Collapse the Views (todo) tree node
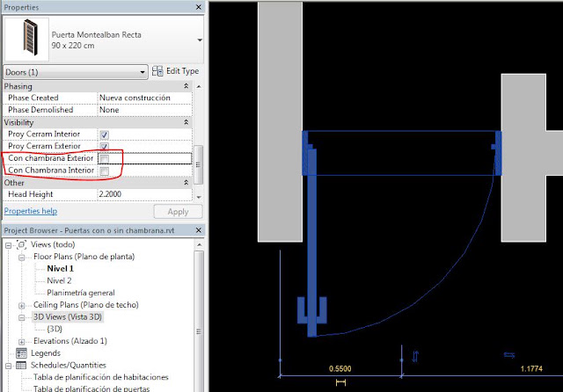Viewport: 563px width, 392px height. [8, 245]
